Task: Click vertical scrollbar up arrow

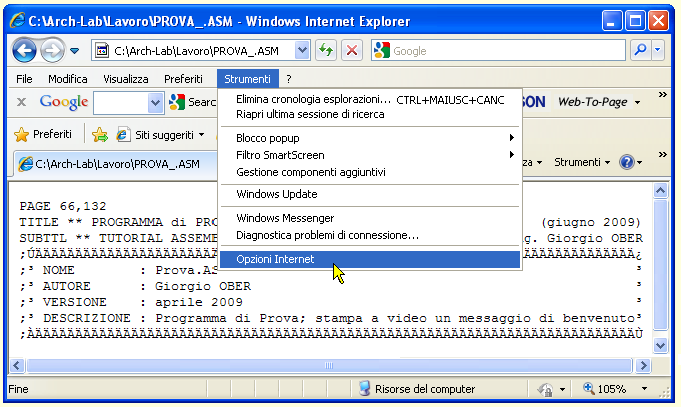Action: (661, 191)
